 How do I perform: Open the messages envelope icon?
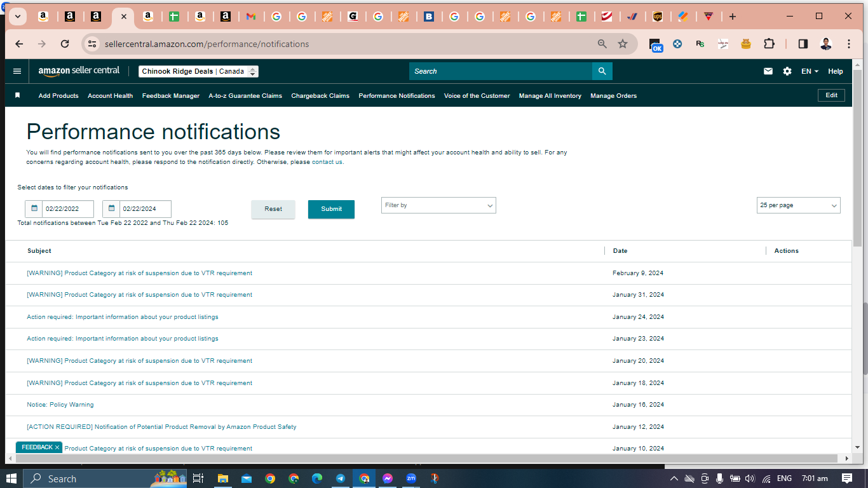click(x=768, y=71)
